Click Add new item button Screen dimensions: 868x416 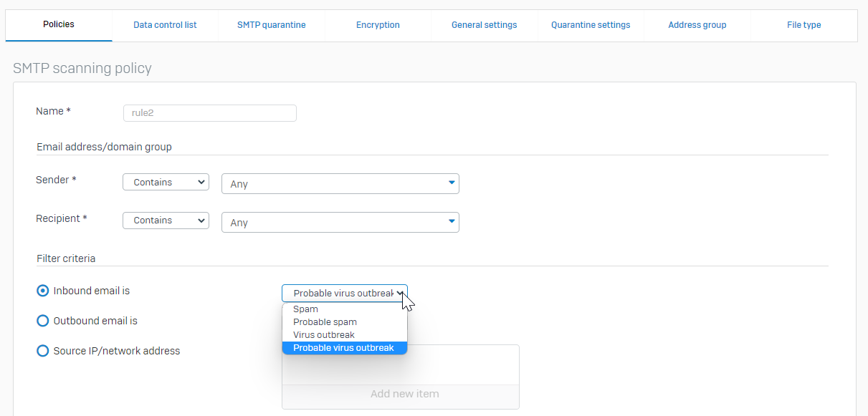coord(404,394)
